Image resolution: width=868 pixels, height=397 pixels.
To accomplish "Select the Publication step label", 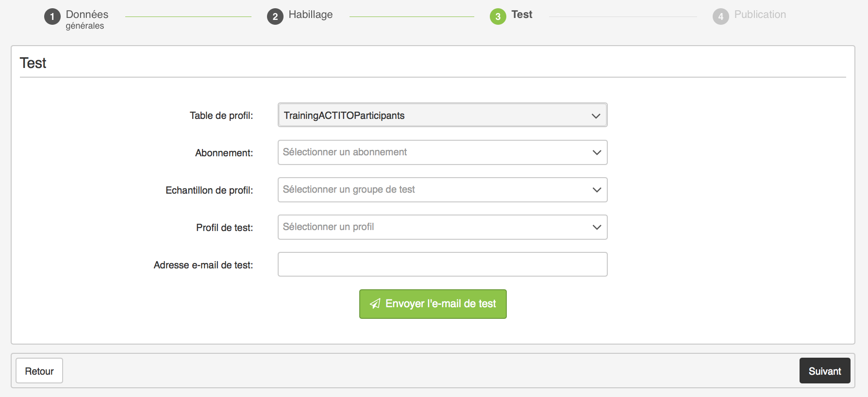I will pos(760,15).
